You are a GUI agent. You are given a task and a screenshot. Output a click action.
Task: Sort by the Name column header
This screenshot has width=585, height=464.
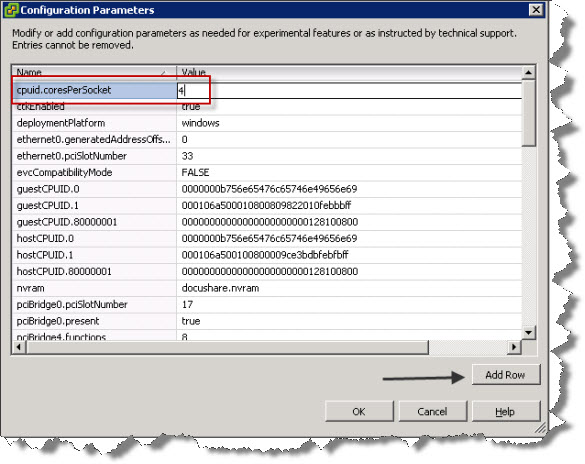click(93, 72)
